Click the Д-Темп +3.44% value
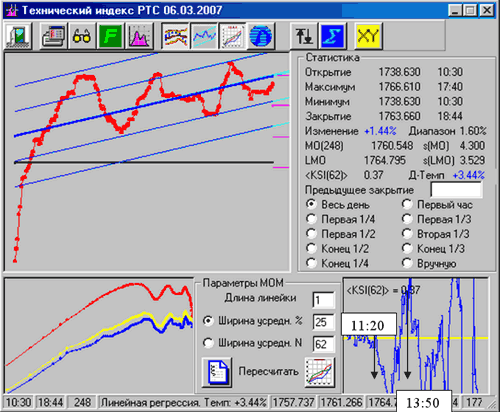 468,175
